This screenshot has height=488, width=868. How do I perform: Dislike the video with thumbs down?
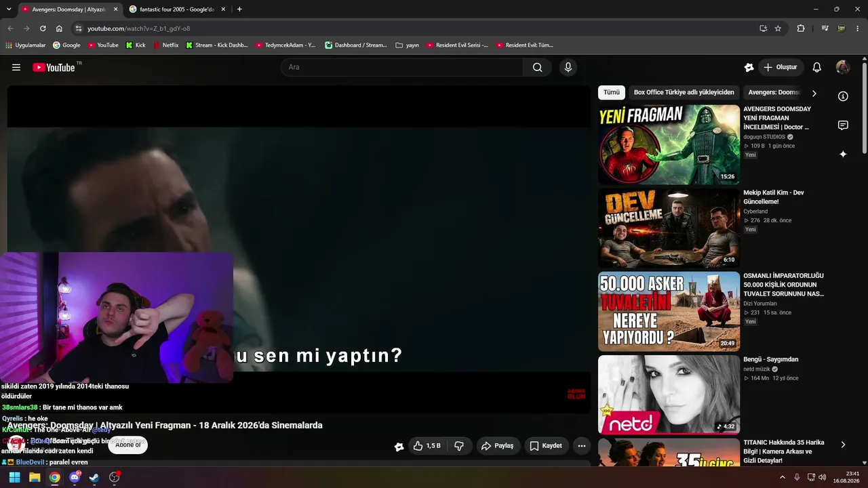pos(459,446)
